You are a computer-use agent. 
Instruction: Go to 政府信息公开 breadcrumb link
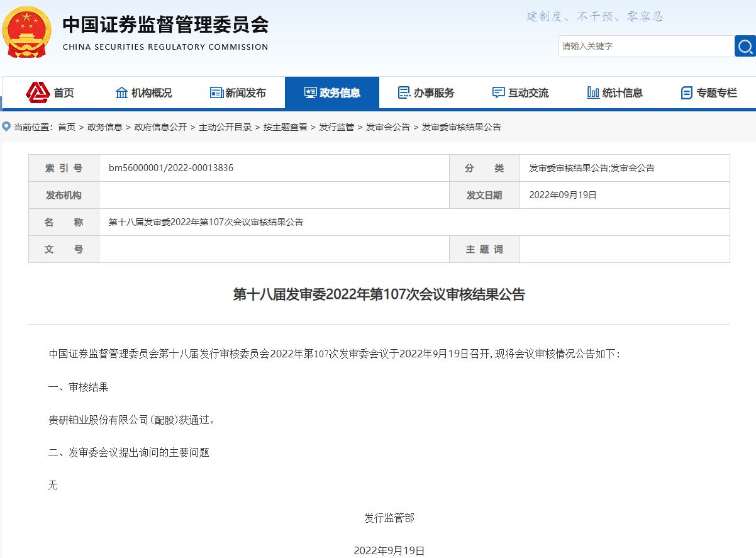(x=161, y=127)
